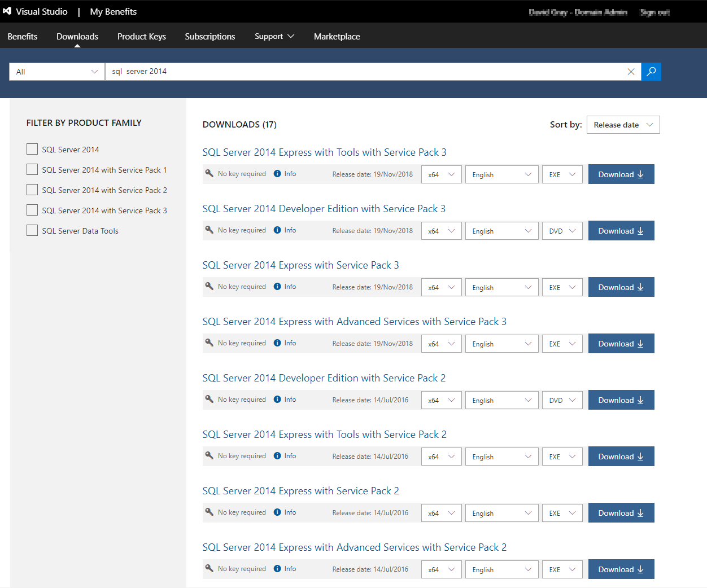Open x64 dropdown for Express with Service Pack 3
707x588 pixels.
442,287
